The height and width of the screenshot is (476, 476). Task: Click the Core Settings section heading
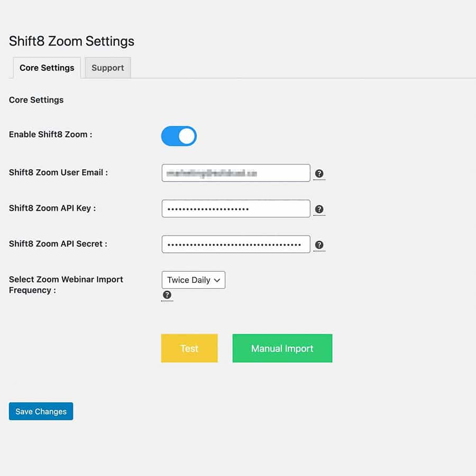36,100
